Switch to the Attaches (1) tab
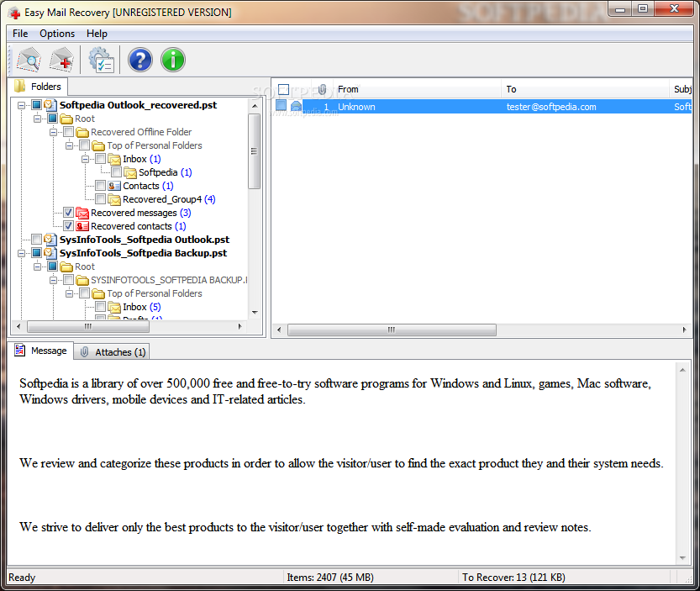 (x=113, y=352)
